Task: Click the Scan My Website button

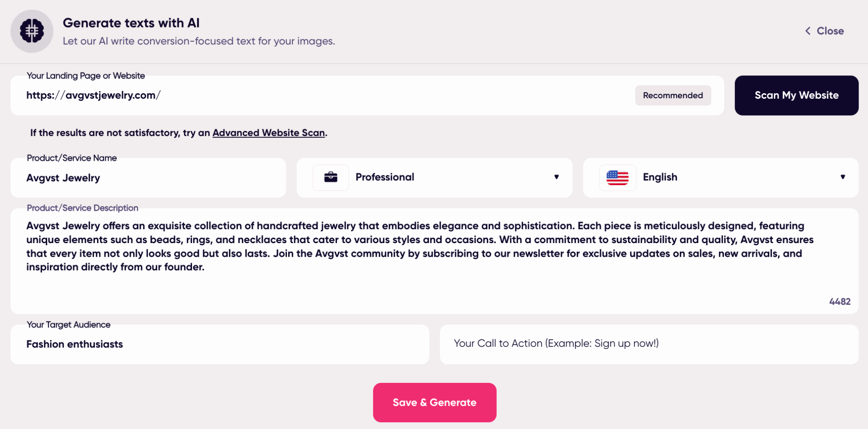Action: click(x=796, y=95)
